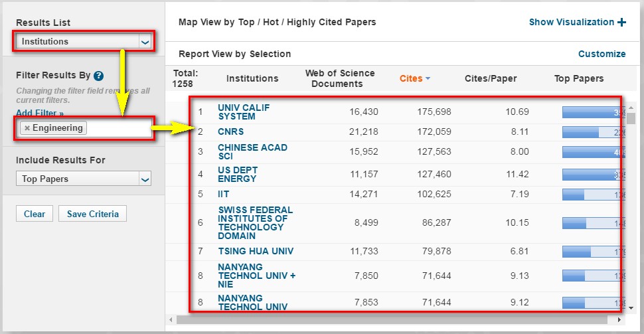Viewport: 644px width, 334px height.
Task: Open Swiss Federal Institutes of Technology link
Action: point(255,222)
